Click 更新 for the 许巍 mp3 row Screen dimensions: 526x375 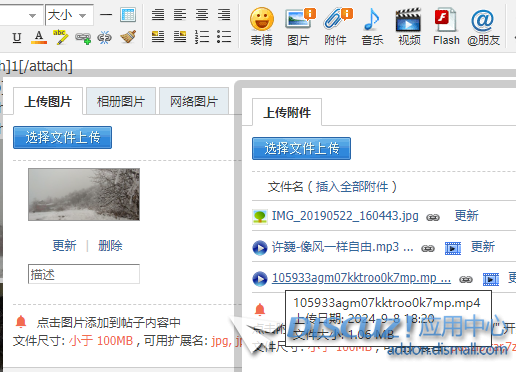(483, 247)
